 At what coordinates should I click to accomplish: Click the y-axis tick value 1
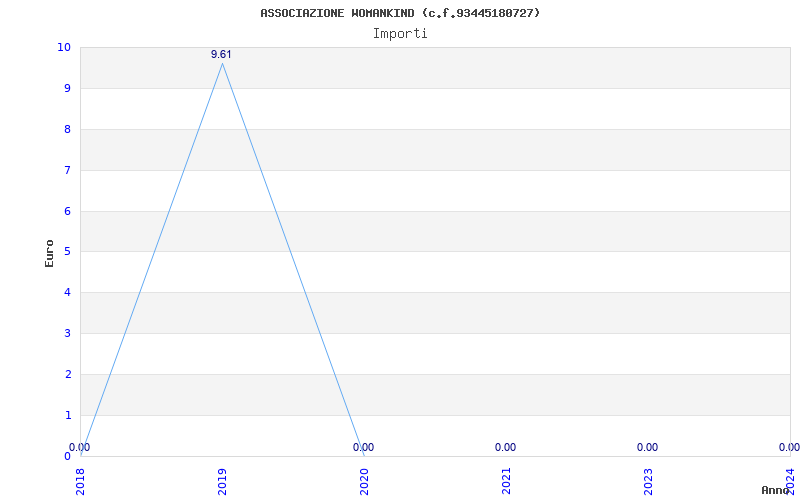67,415
